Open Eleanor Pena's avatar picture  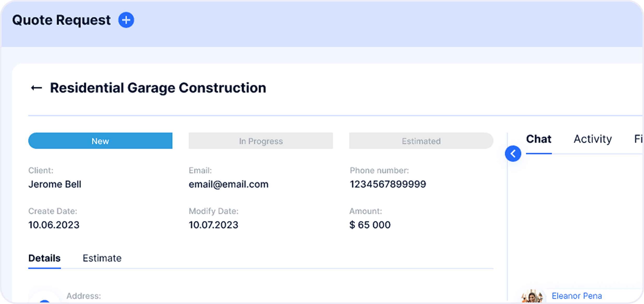(532, 297)
